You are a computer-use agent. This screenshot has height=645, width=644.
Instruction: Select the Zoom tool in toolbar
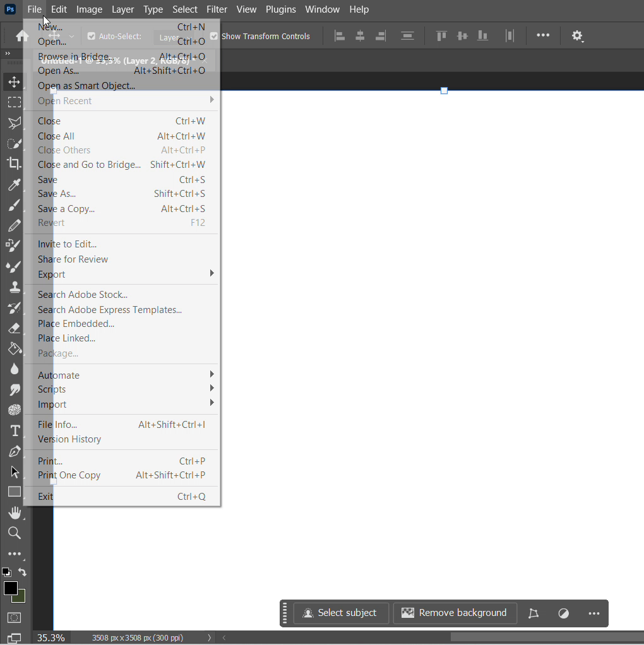[14, 533]
